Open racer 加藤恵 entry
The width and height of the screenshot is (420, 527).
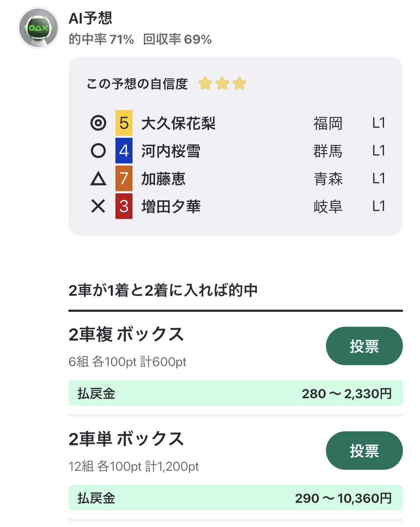click(163, 179)
